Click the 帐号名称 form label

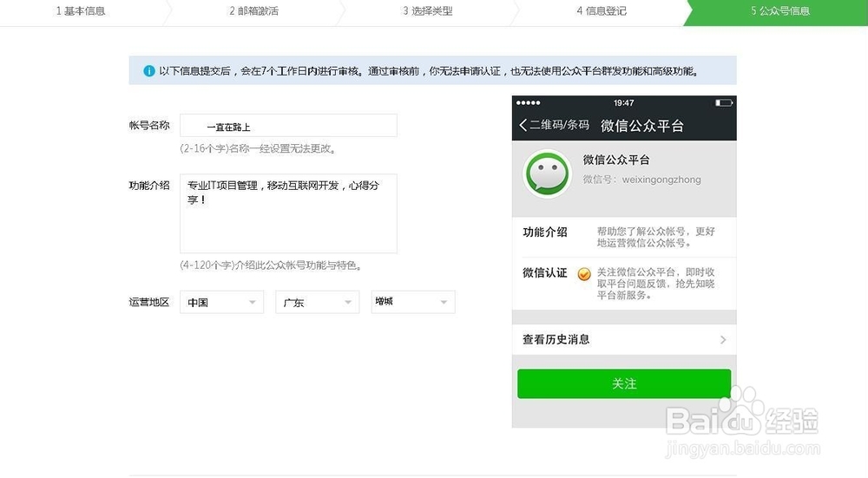[149, 126]
